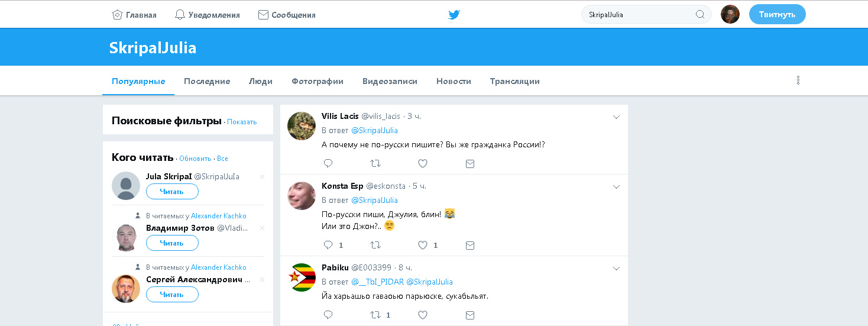Screen dimensions: 868x326
Task: Like Konsta Esp's tweet
Action: 423,245
